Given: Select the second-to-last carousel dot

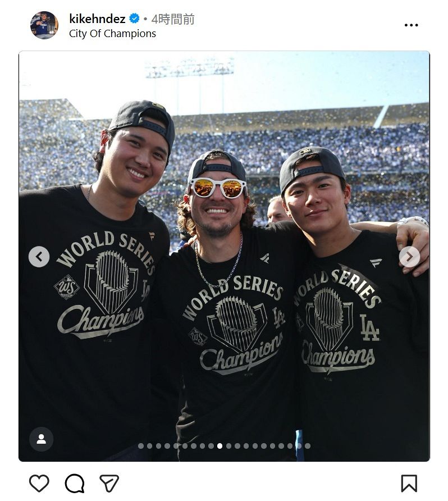Looking at the screenshot, I should coord(299,446).
